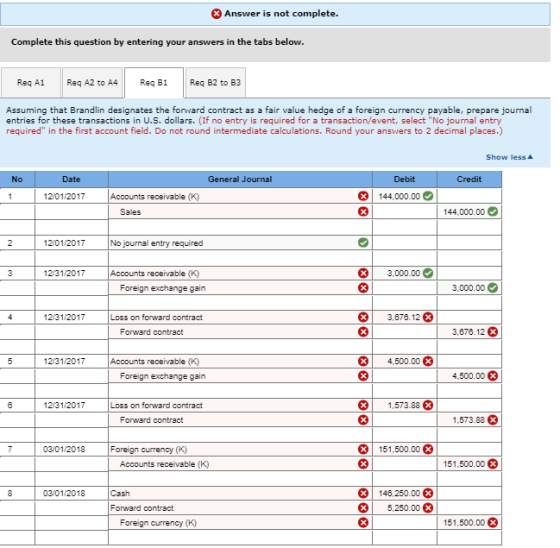Open Foreign currency (K) account field in entry 7
Viewport: 560px width, 548px height.
[x=240, y=449]
